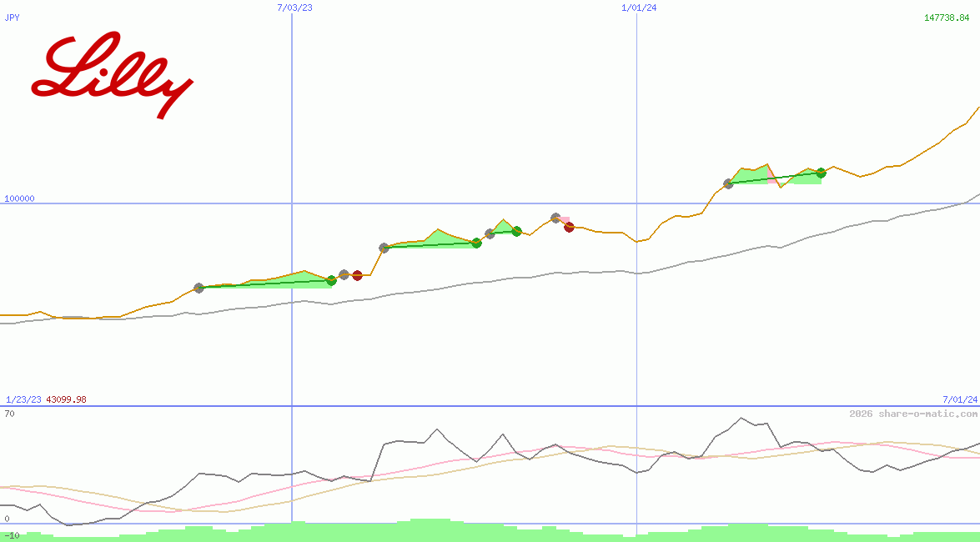Click the red Lilly logo
Screen dimensions: 980x542
click(x=112, y=74)
